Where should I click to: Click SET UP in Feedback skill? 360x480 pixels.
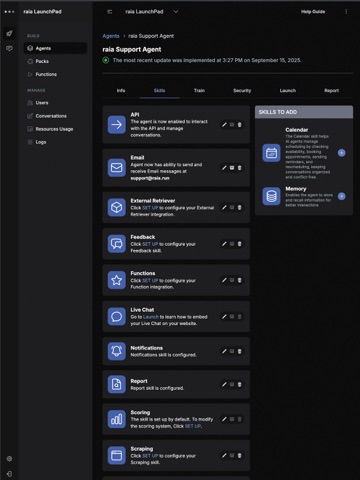tap(150, 244)
